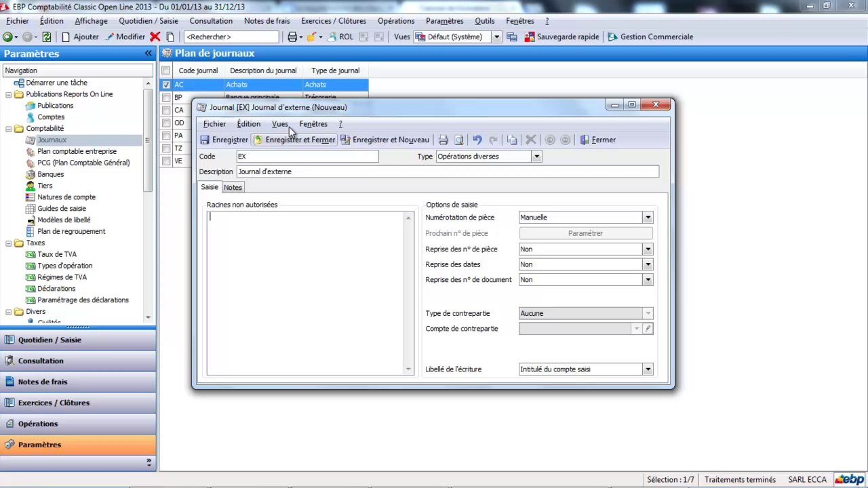Viewport: 868px width, 488px height.
Task: Open the Type dropdown (Opérations diverses)
Action: pyautogui.click(x=536, y=157)
